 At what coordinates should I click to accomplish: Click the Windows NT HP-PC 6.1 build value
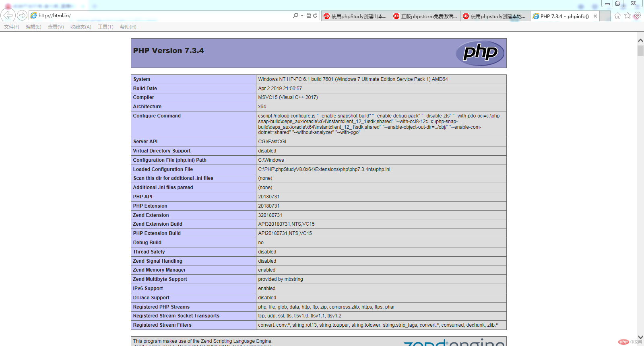coord(353,79)
